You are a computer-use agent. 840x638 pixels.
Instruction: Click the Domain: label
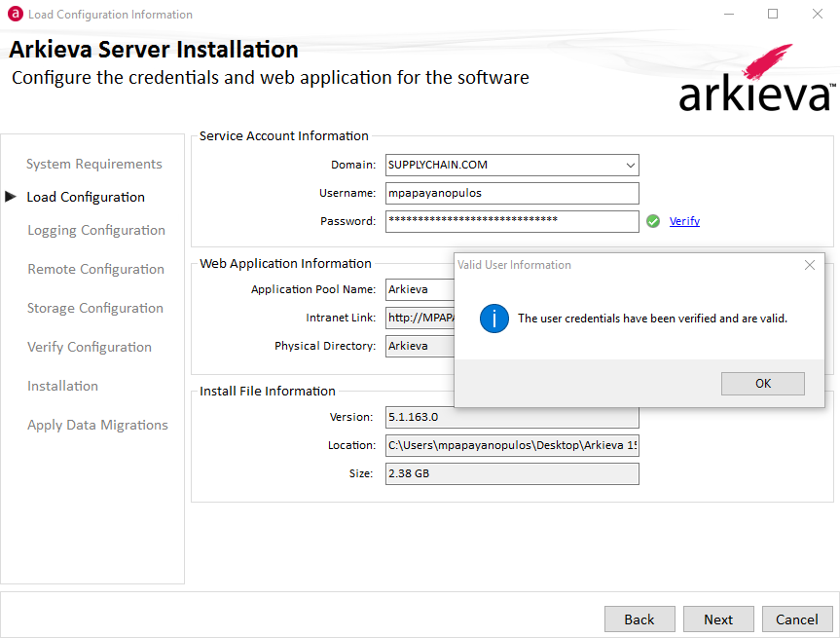point(353,166)
